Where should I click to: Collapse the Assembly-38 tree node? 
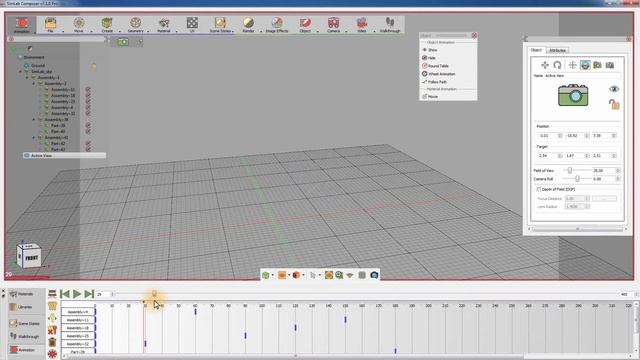pyautogui.click(x=34, y=120)
